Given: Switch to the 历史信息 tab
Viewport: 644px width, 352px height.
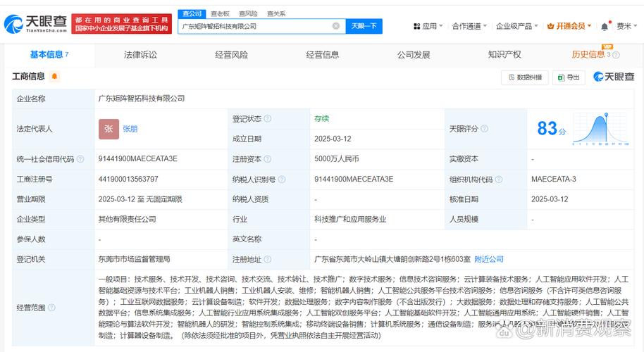Looking at the screenshot, I should (588, 55).
